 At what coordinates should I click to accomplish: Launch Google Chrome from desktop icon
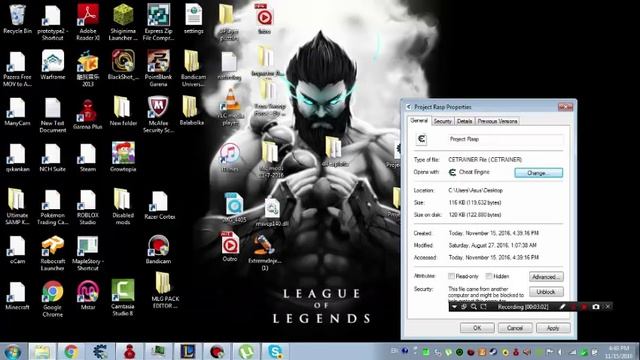click(53, 299)
